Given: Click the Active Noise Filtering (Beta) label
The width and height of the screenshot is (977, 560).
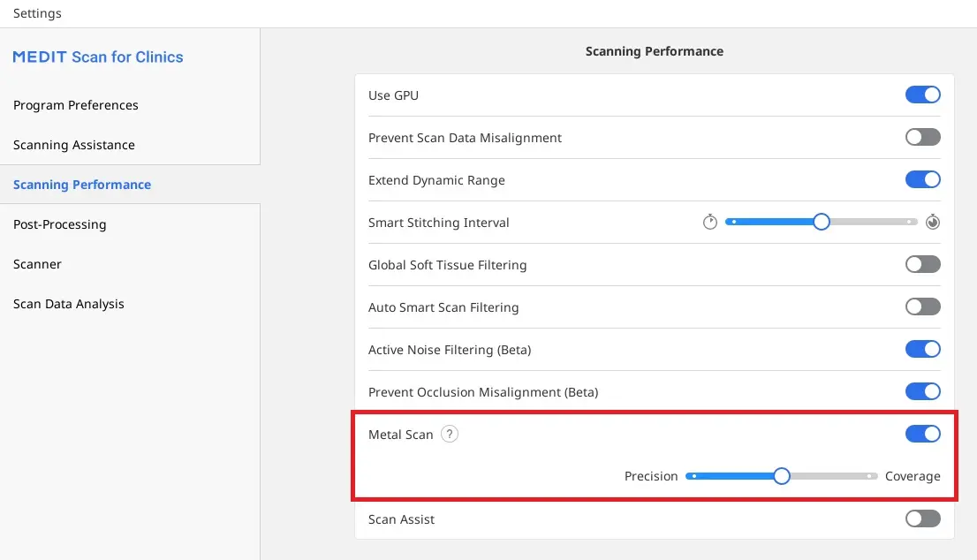Looking at the screenshot, I should pos(450,350).
